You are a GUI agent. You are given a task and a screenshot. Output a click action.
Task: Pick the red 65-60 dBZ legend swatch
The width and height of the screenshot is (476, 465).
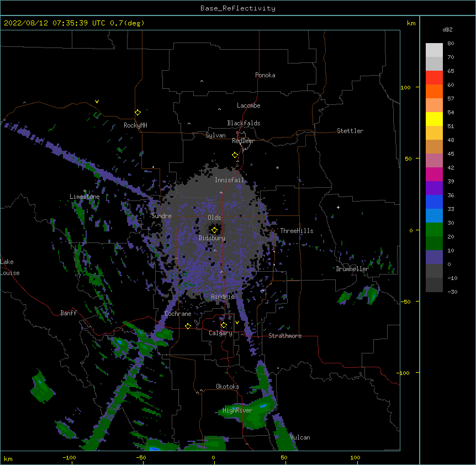tap(434, 78)
